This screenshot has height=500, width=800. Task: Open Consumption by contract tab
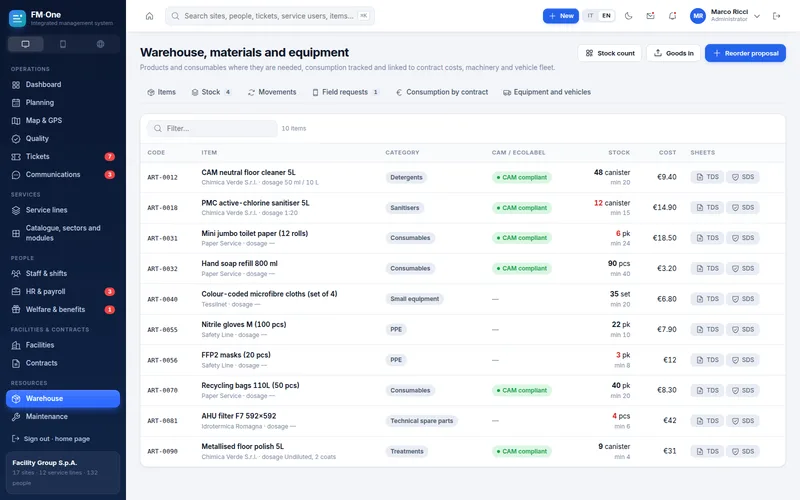tap(442, 92)
